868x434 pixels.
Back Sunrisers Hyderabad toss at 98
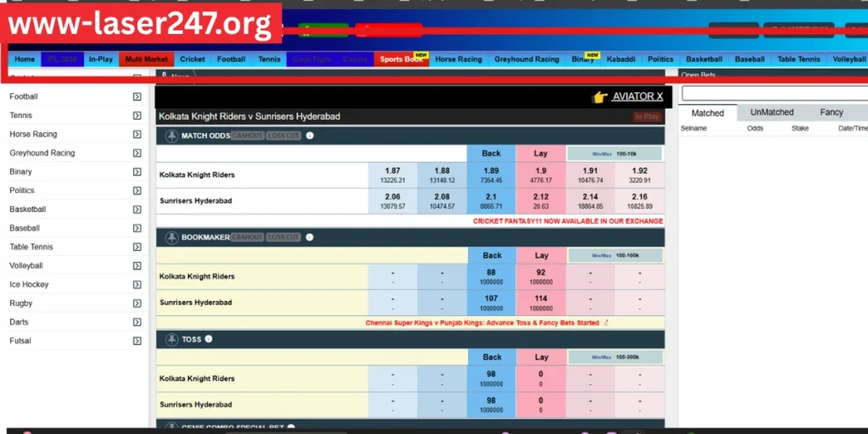(491, 404)
